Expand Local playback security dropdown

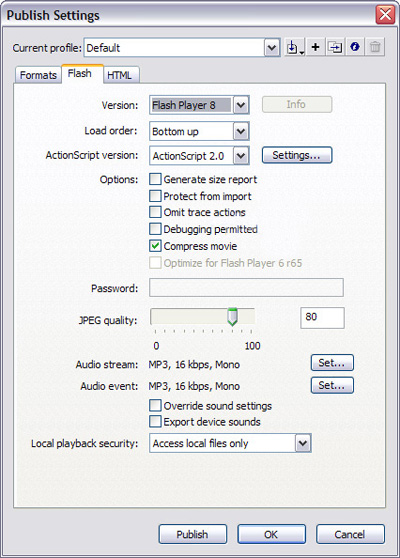pyautogui.click(x=303, y=443)
